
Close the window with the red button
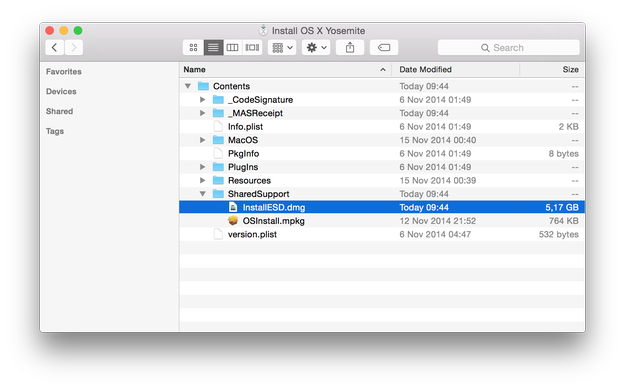click(x=50, y=30)
